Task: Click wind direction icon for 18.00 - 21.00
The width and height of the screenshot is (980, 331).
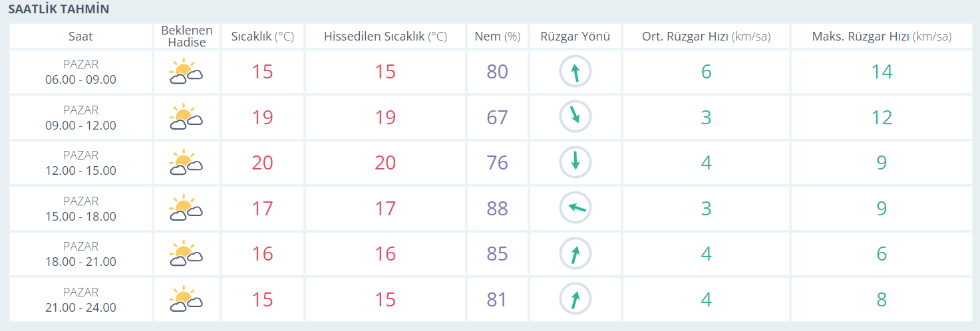Action: coord(575,254)
